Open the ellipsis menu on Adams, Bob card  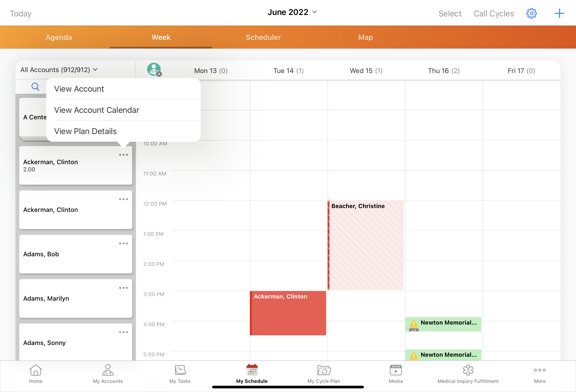click(123, 243)
